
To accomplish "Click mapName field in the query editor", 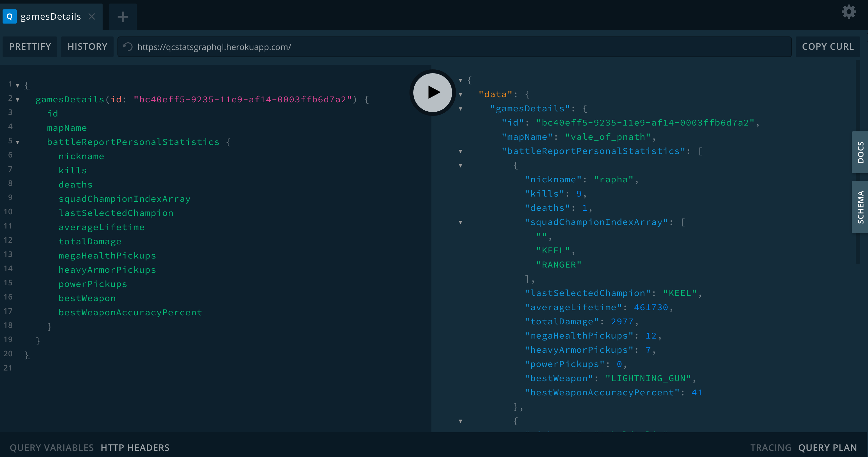I will 67,128.
